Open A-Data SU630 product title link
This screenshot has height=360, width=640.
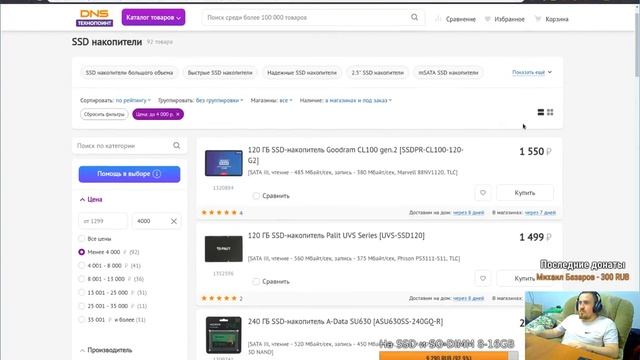pyautogui.click(x=345, y=322)
